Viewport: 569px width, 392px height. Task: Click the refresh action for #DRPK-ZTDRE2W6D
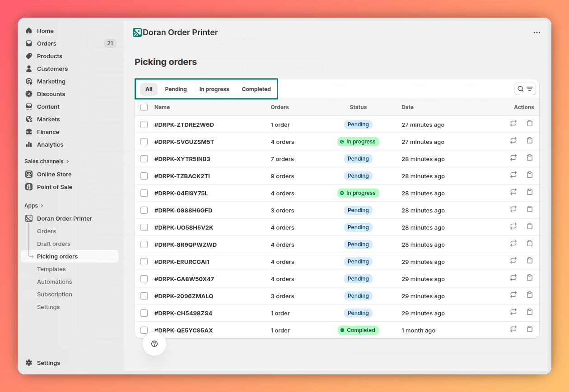coord(513,123)
